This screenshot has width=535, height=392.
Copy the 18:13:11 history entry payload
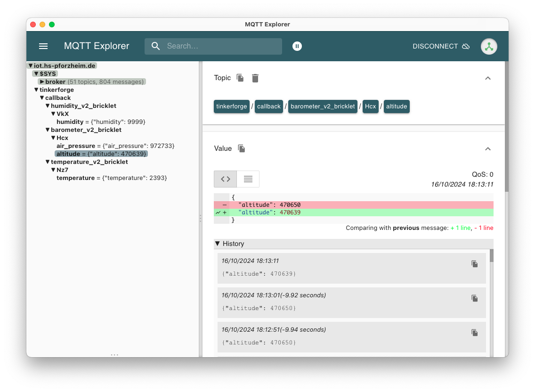474,264
